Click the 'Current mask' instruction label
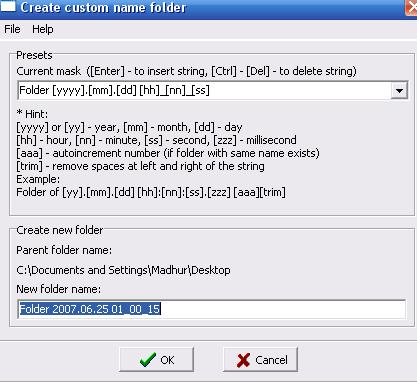 (186, 71)
